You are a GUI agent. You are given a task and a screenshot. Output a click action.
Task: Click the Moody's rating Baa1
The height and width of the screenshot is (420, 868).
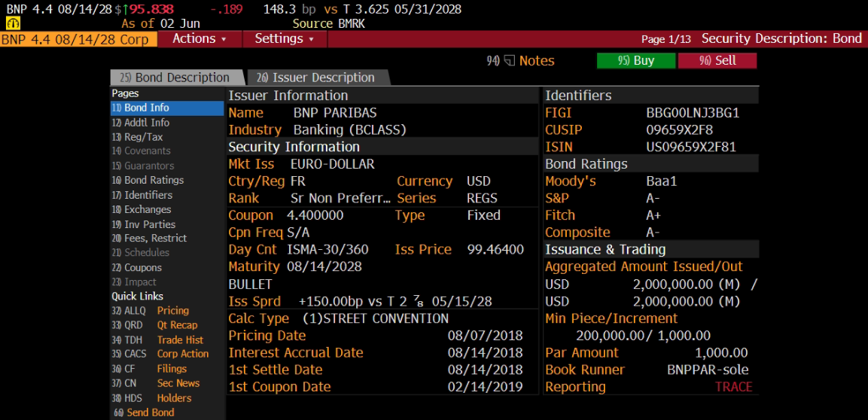point(662,181)
